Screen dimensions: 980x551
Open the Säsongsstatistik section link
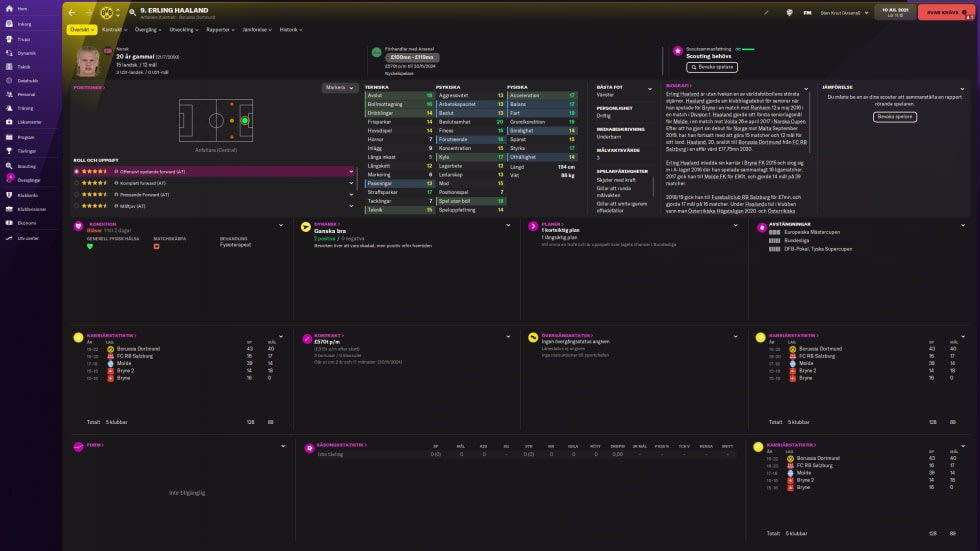(x=341, y=445)
